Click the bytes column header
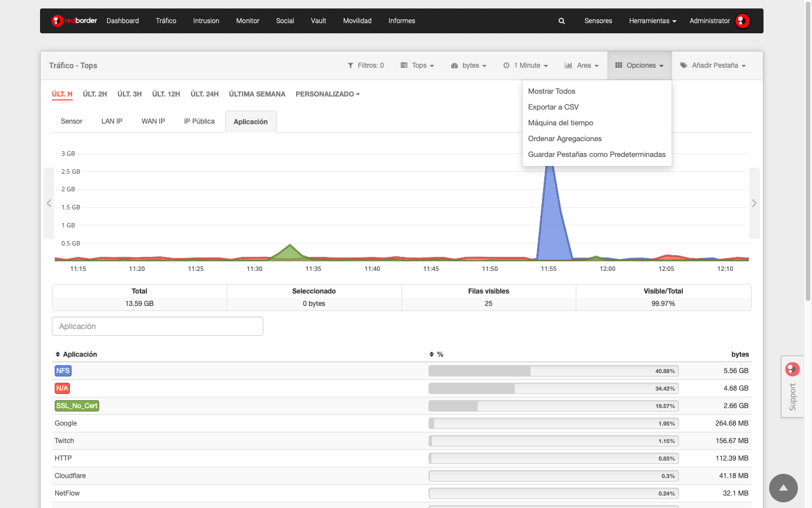The image size is (812, 508). 740,354
